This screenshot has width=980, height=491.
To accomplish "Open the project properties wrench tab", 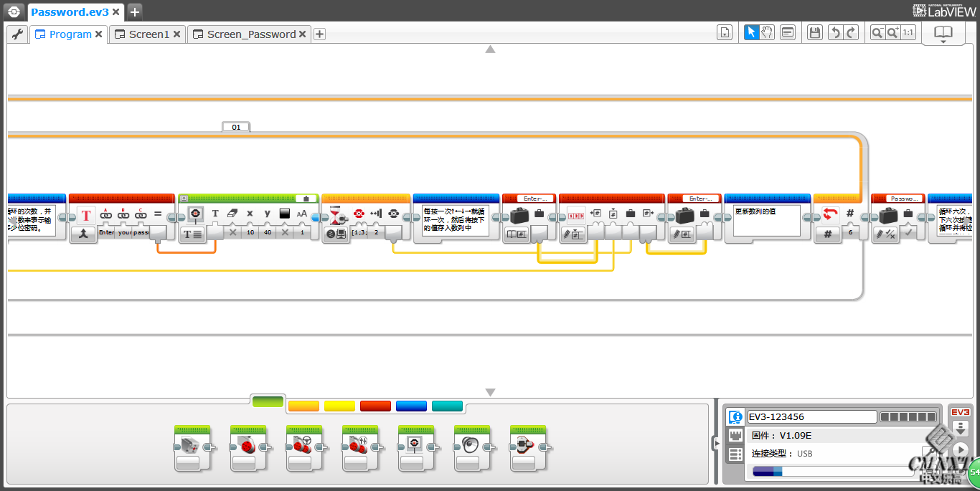I will tap(17, 34).
